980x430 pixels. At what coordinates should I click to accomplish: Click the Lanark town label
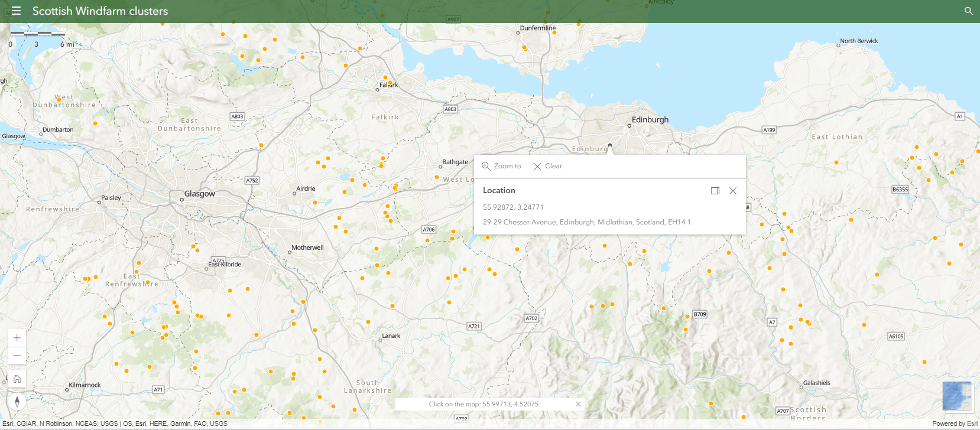coord(391,335)
